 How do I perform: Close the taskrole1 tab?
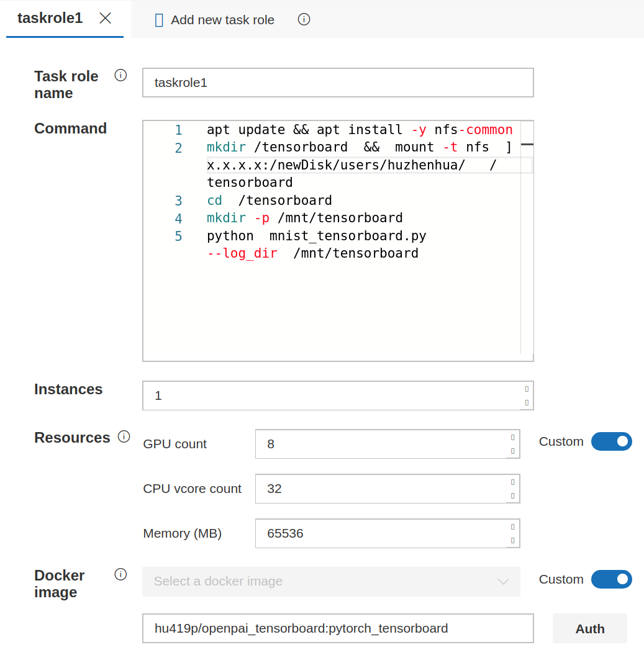105,18
